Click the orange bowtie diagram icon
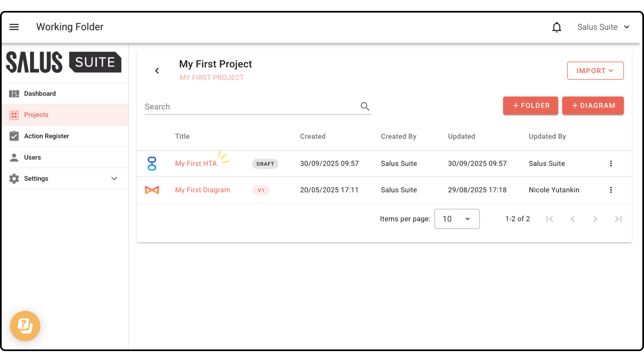 point(152,190)
